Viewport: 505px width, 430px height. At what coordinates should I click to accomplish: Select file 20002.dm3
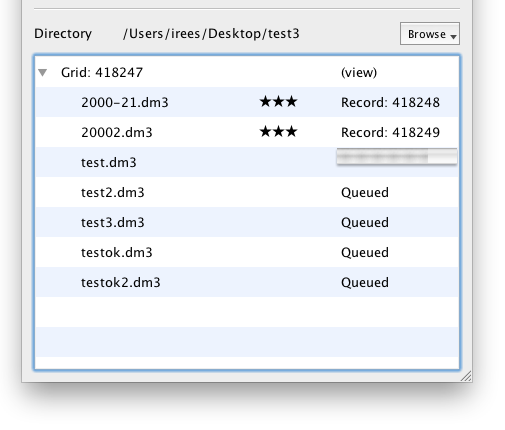click(117, 132)
